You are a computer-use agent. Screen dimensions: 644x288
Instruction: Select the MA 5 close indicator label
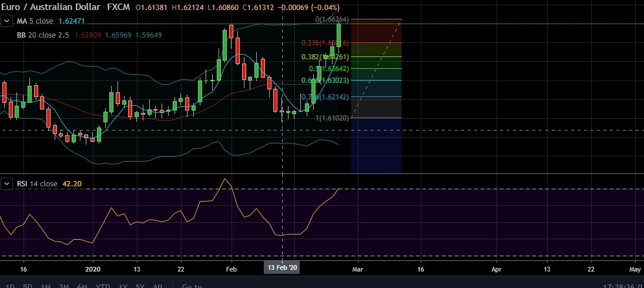click(x=35, y=21)
